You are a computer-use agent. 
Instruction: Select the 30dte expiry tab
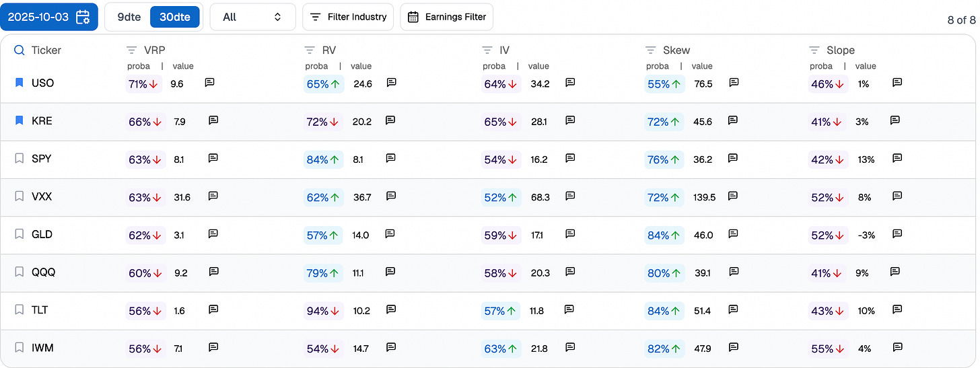[x=174, y=17]
